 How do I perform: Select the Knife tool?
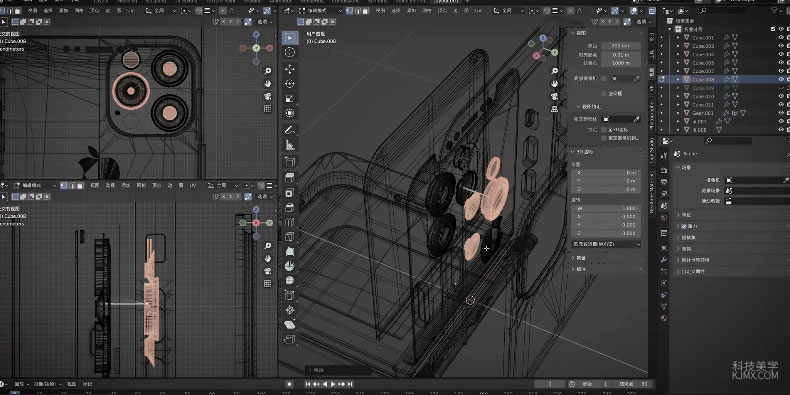point(290,236)
